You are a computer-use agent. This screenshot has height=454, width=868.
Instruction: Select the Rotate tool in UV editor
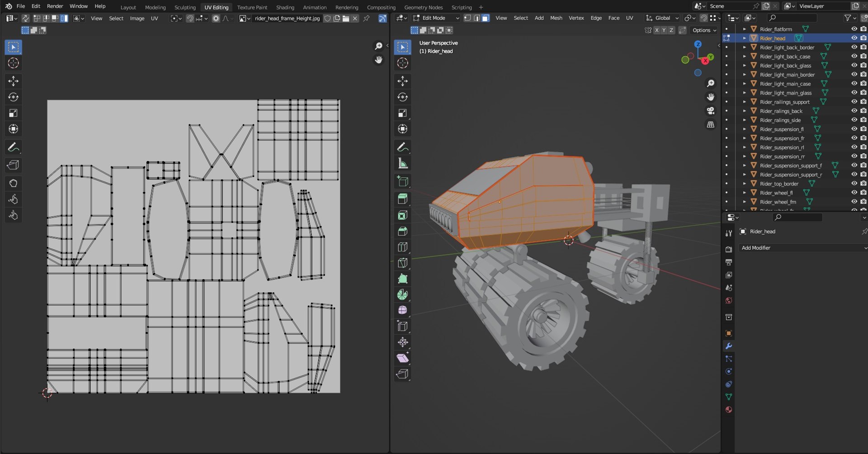pyautogui.click(x=13, y=97)
